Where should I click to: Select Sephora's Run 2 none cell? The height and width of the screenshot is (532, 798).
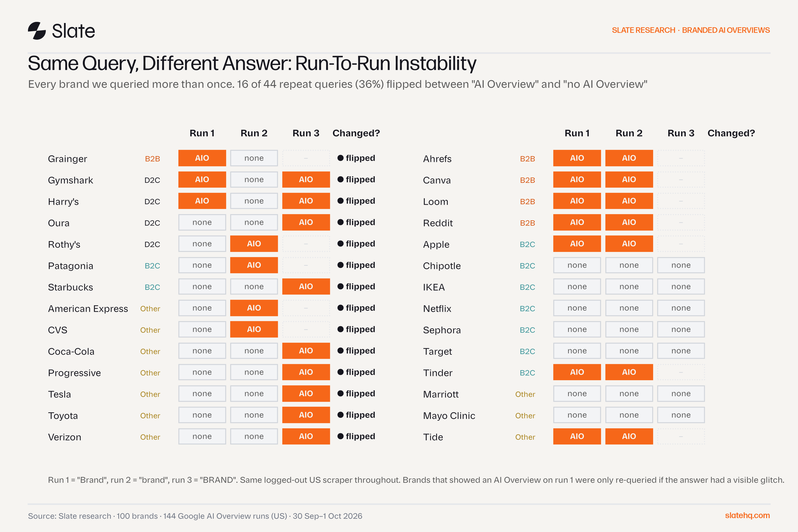[x=629, y=329]
